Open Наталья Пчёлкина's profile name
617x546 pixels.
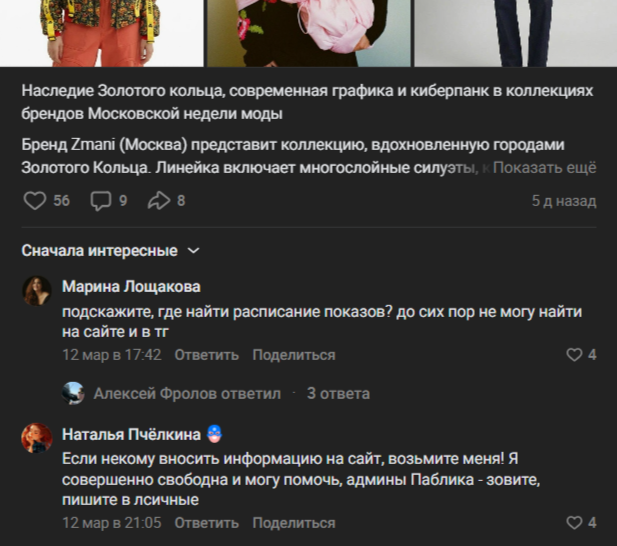(x=131, y=434)
